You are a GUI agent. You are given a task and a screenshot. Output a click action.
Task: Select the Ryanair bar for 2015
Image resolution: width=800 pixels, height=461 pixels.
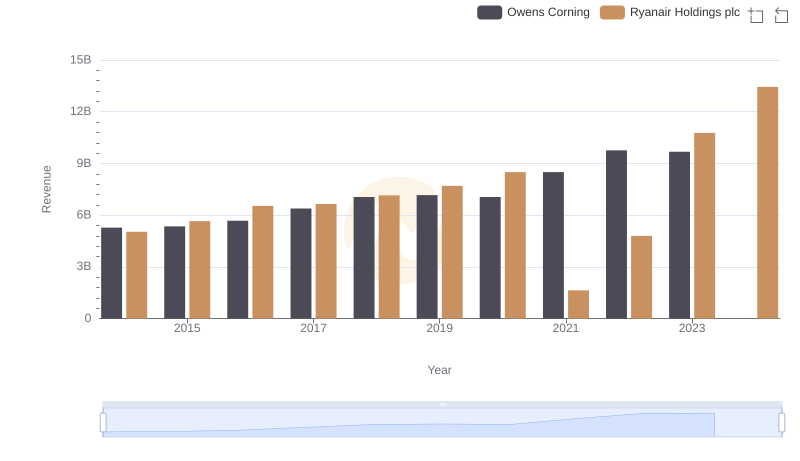[199, 270]
